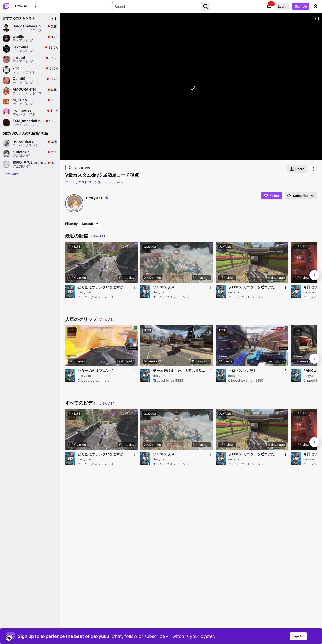Image resolution: width=322 pixels, height=644 pixels.
Task: View All of 人気のクリップ
Action: click(107, 320)
